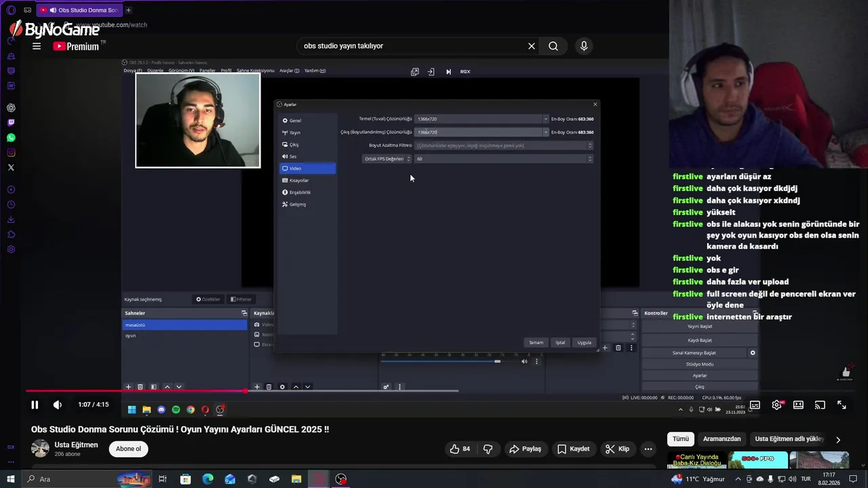Launch Microsoft Store from the taskbar
868x488 pixels.
coord(186,479)
